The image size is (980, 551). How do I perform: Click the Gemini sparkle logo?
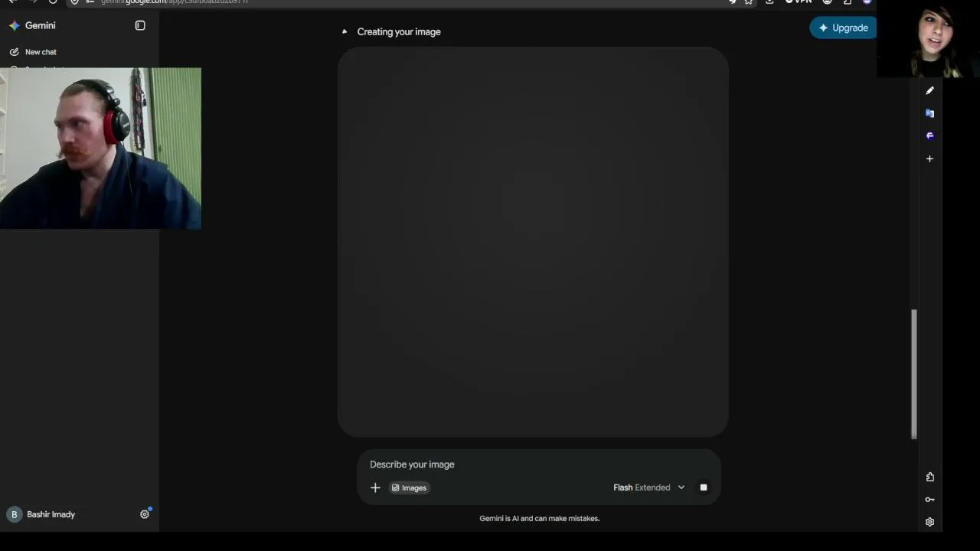(x=15, y=25)
